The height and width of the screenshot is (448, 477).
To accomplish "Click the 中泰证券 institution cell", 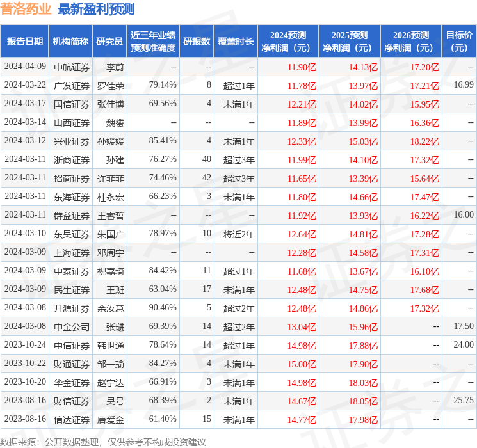I will pyautogui.click(x=72, y=271).
